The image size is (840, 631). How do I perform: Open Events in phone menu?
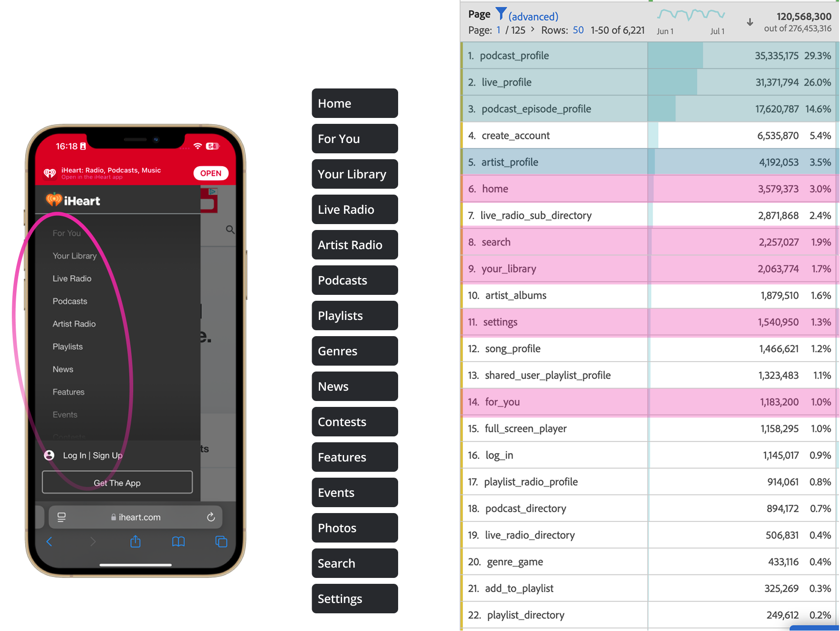(x=65, y=415)
